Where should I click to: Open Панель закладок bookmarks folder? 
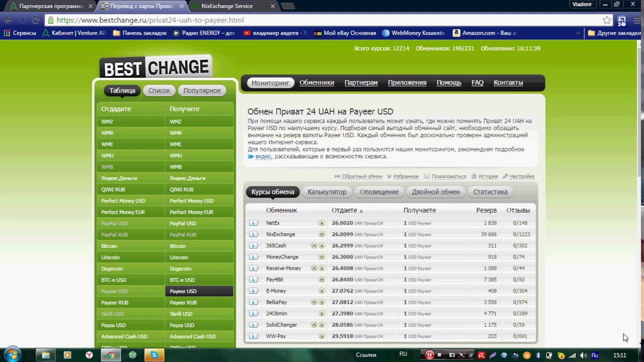(140, 33)
